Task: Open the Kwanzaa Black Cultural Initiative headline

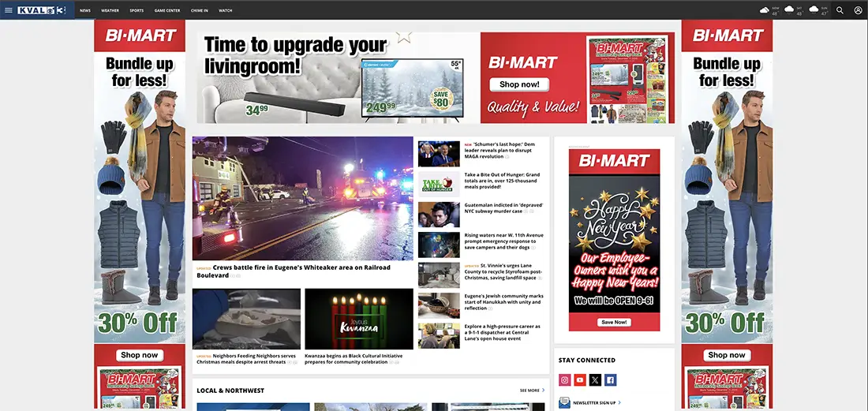Action: [354, 359]
